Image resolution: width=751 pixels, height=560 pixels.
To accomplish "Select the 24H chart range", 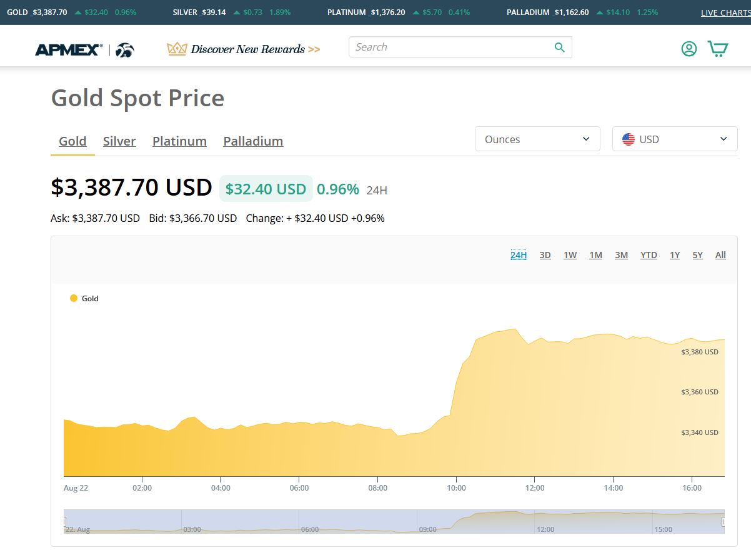I will tap(519, 255).
